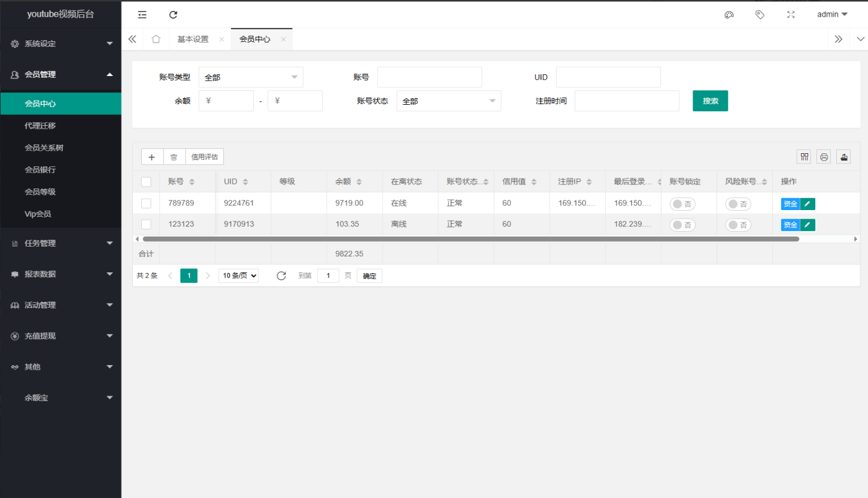This screenshot has height=498, width=868.
Task: Click the right double-chevron on the tab bar
Action: [839, 39]
